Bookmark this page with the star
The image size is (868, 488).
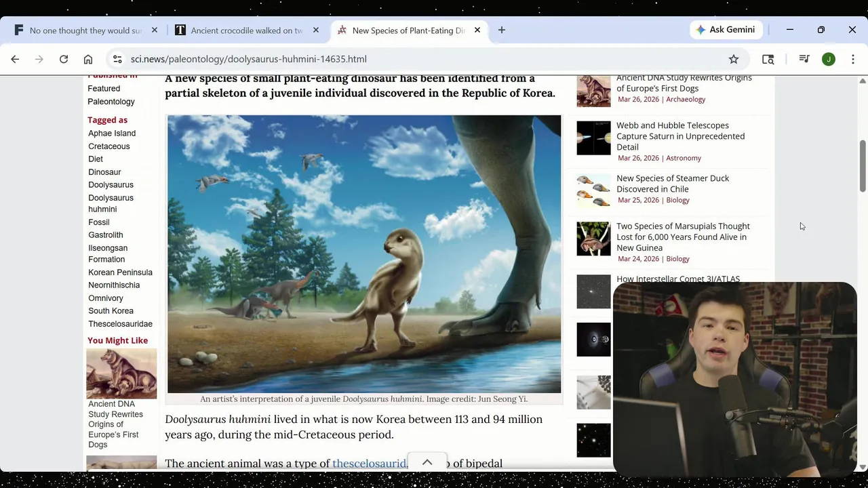pyautogui.click(x=734, y=59)
